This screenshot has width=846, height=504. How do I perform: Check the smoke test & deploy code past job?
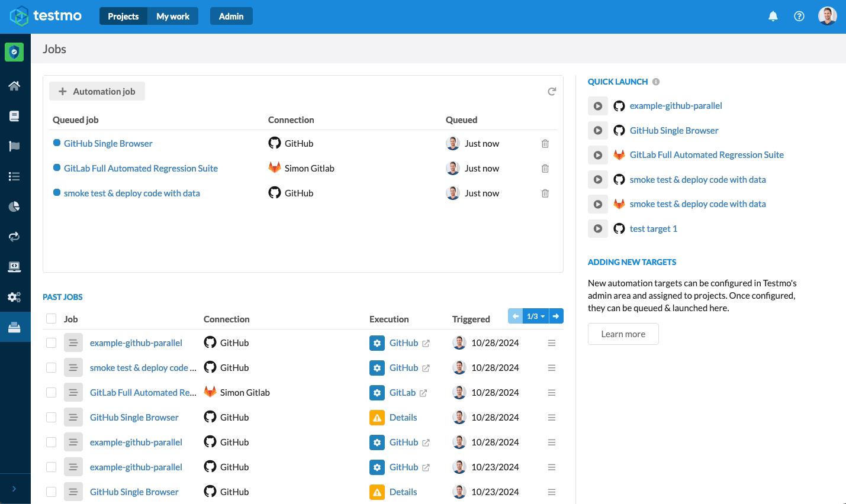[51, 368]
